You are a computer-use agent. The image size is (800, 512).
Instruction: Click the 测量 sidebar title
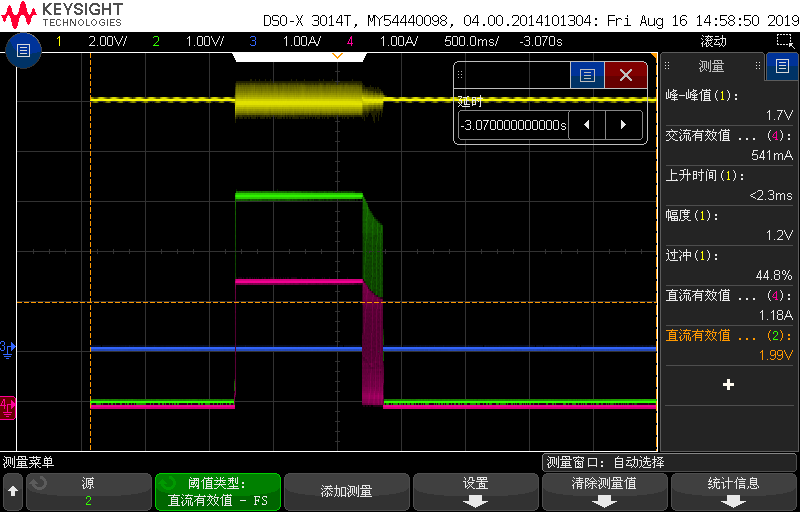click(x=711, y=66)
